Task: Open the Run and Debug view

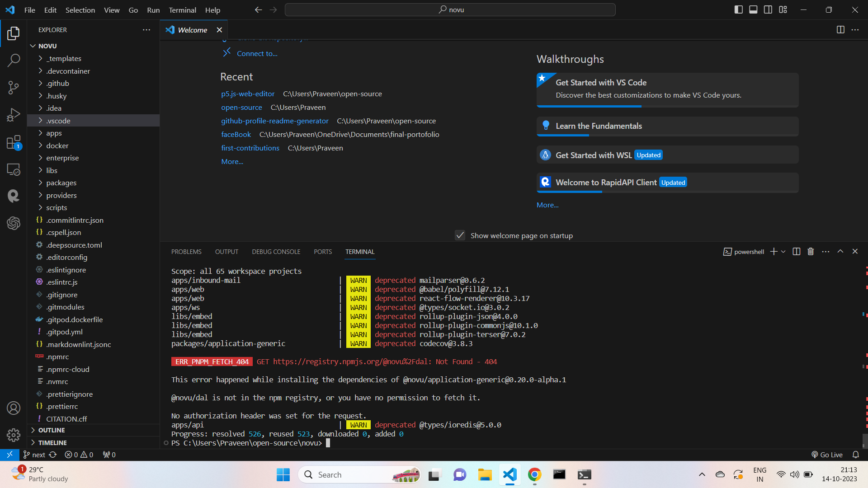Action: [14, 114]
